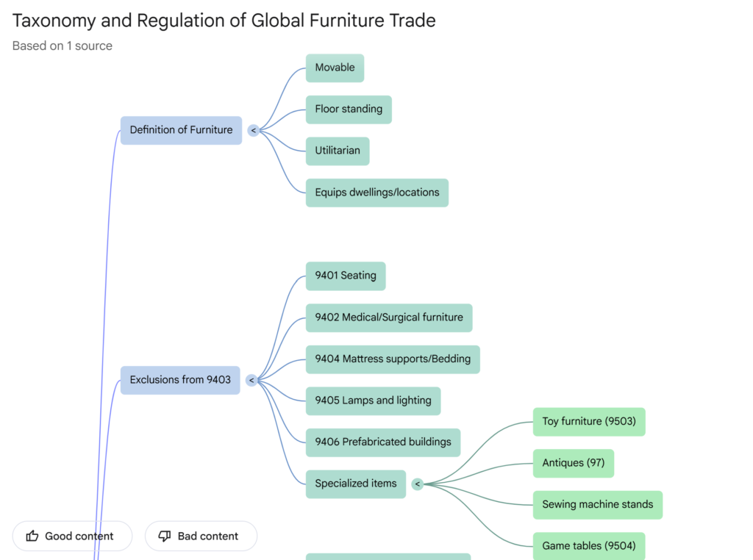The width and height of the screenshot is (753, 560).
Task: Collapse the Definition of Furniture branch
Action: 253,131
